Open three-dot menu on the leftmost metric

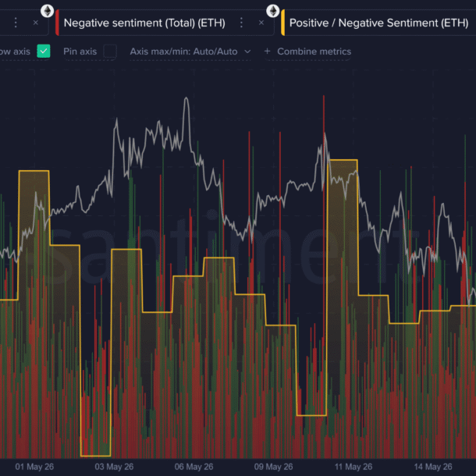click(16, 23)
